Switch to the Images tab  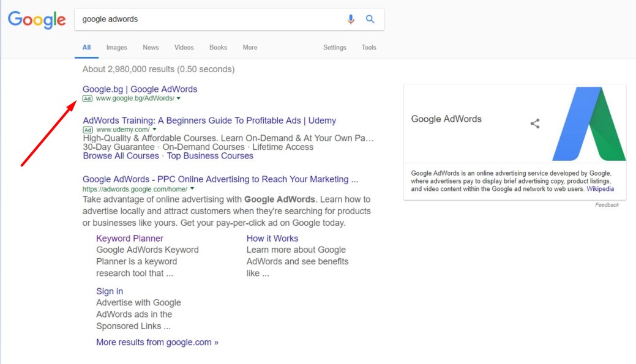point(117,48)
